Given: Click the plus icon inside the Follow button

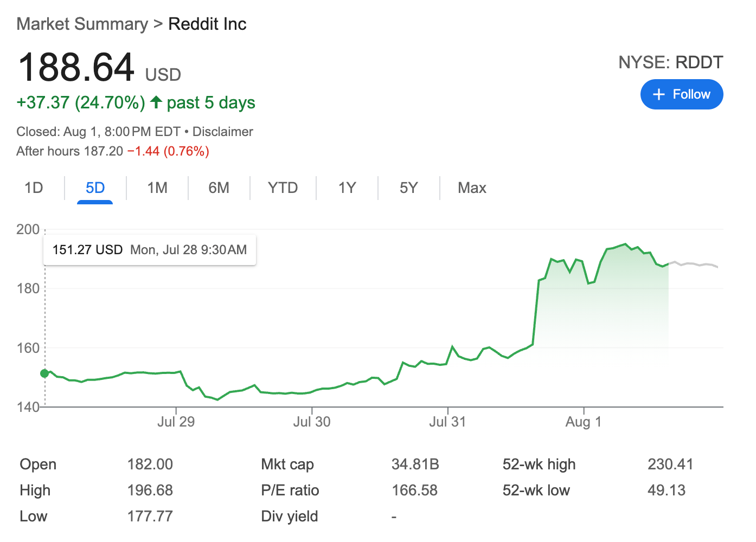Looking at the screenshot, I should click(x=659, y=94).
